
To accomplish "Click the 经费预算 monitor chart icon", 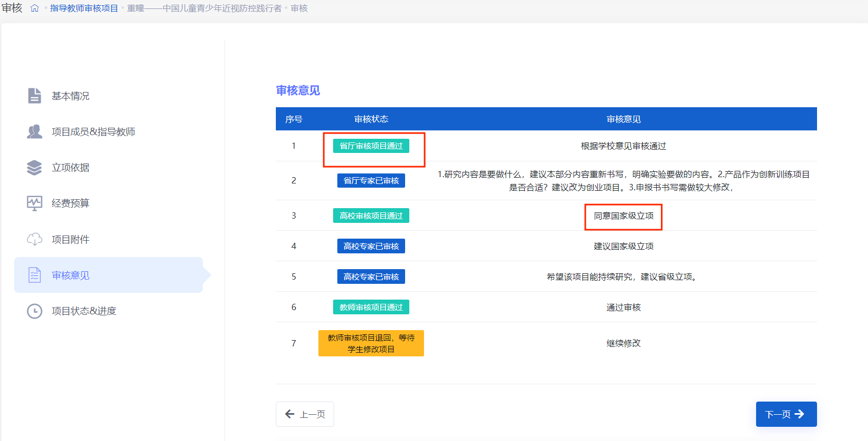I will [35, 203].
